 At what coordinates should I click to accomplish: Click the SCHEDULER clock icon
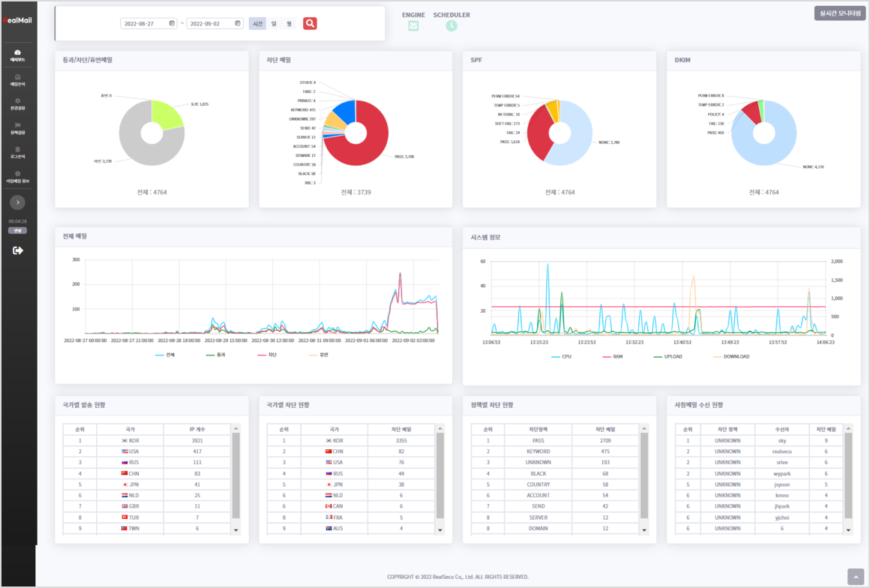[451, 25]
